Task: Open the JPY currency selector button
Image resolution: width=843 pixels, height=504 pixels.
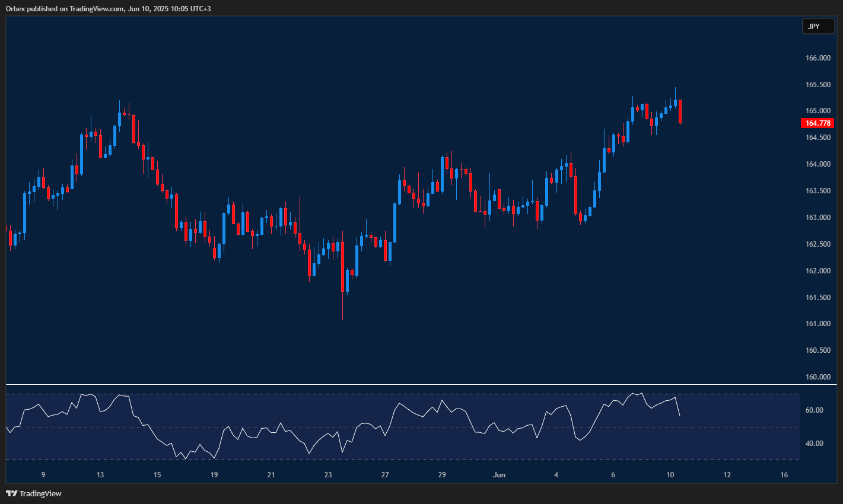Action: 817,26
